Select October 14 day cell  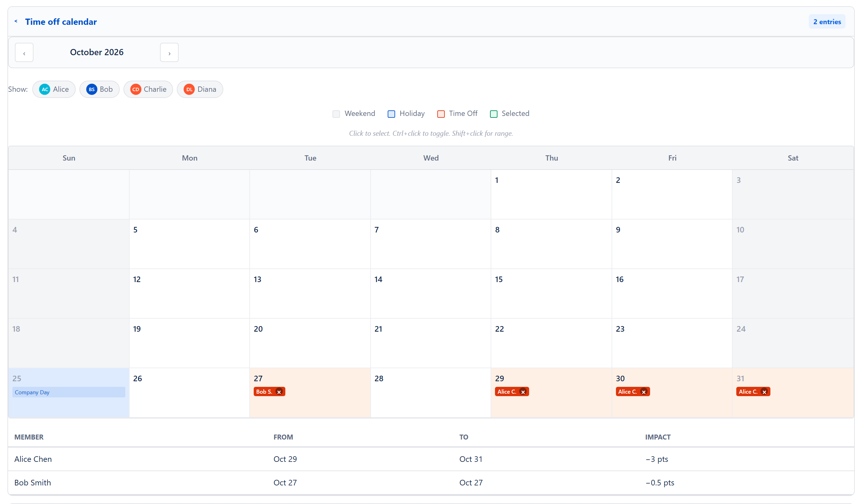(430, 294)
